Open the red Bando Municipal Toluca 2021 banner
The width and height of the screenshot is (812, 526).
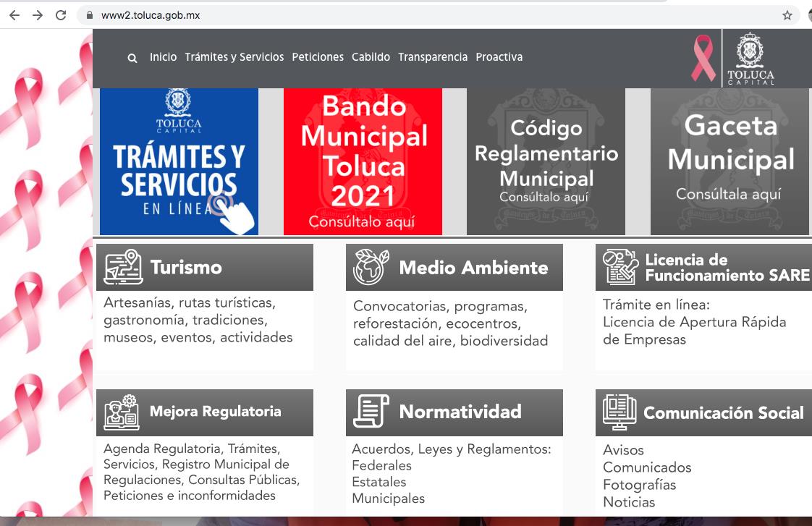(363, 161)
